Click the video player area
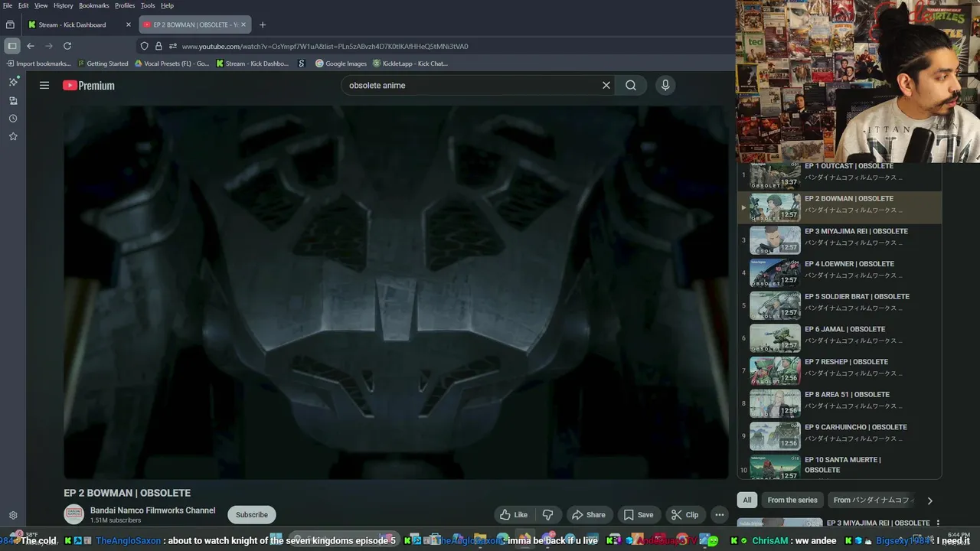 tap(396, 292)
